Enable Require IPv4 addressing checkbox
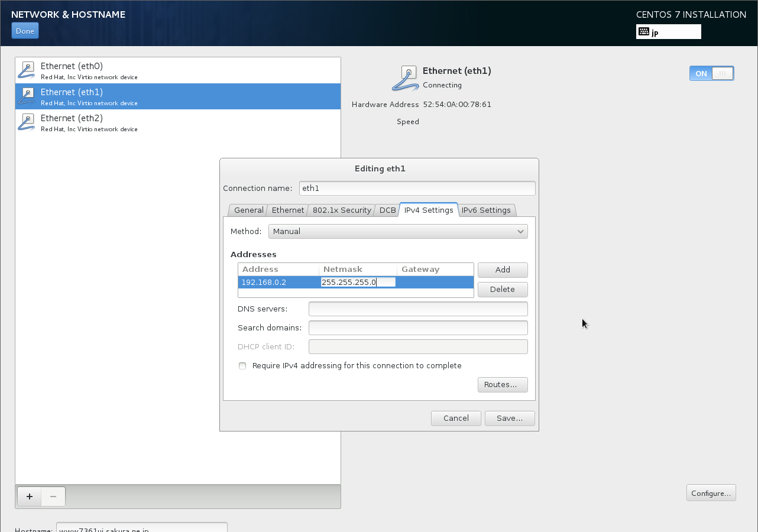The height and width of the screenshot is (532, 758). coord(242,366)
